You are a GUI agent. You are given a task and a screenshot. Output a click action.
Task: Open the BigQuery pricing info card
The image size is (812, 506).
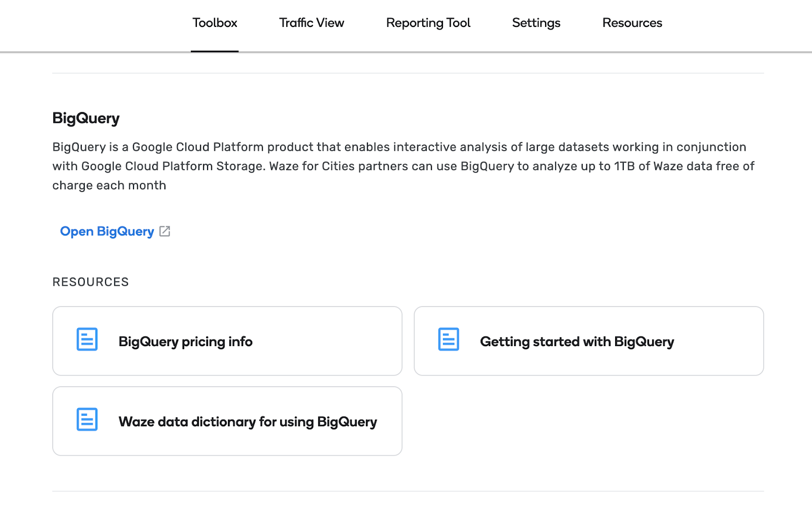pyautogui.click(x=227, y=341)
